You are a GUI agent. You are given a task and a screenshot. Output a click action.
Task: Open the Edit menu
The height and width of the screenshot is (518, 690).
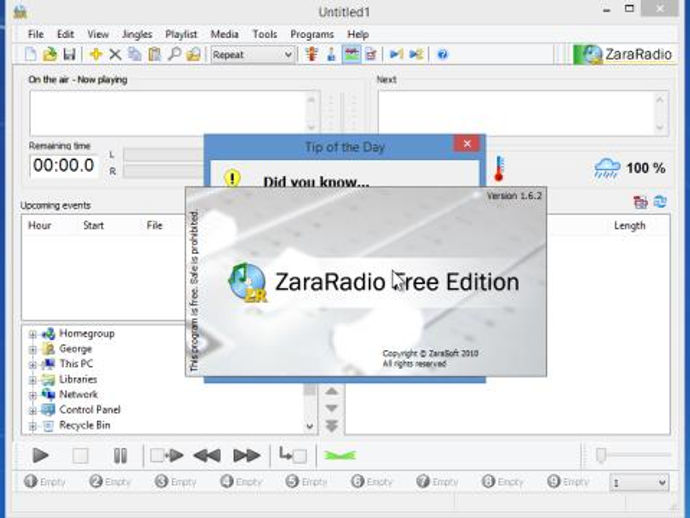tap(65, 34)
